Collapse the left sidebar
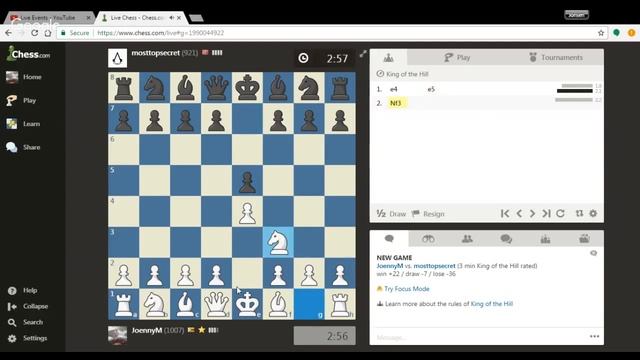The height and width of the screenshot is (360, 640). point(28,306)
